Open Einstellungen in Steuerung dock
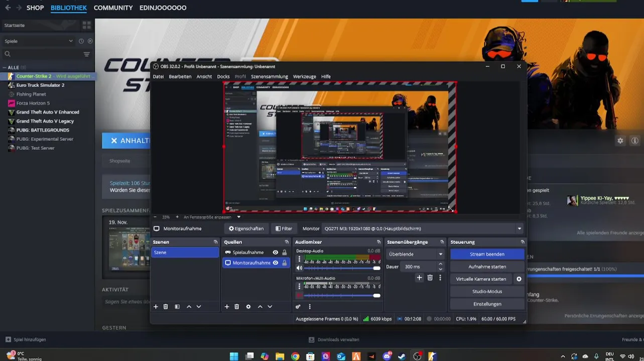Viewport: 644px width, 361px height. (487, 304)
